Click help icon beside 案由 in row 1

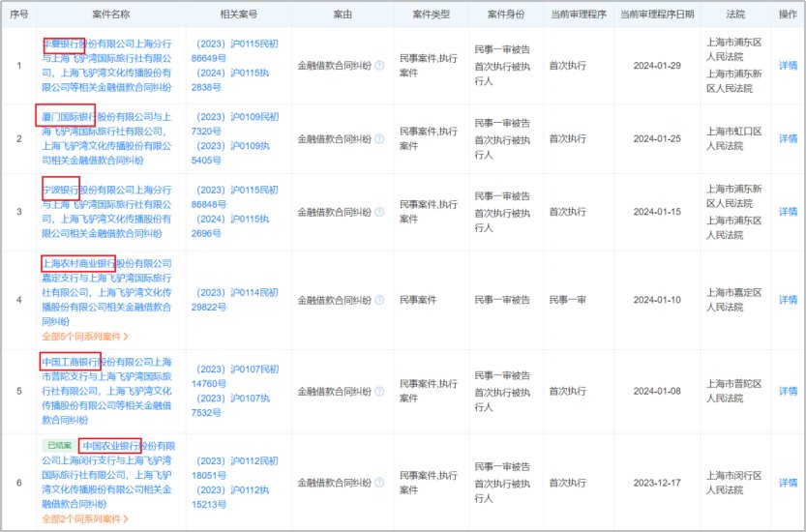(379, 65)
